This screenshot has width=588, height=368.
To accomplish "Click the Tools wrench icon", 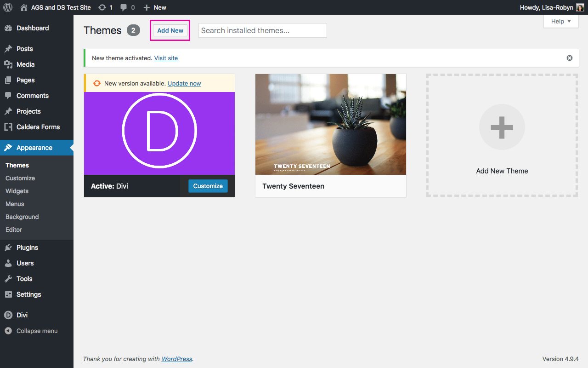I will (x=8, y=279).
